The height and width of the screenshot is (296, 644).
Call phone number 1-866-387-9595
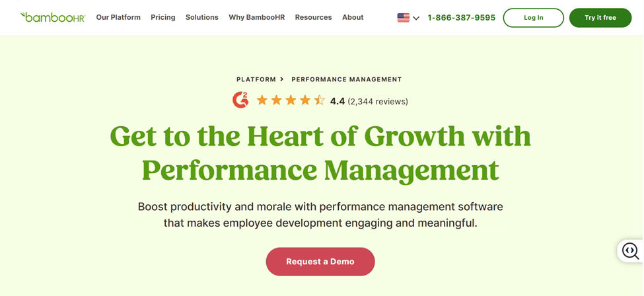[x=461, y=18]
